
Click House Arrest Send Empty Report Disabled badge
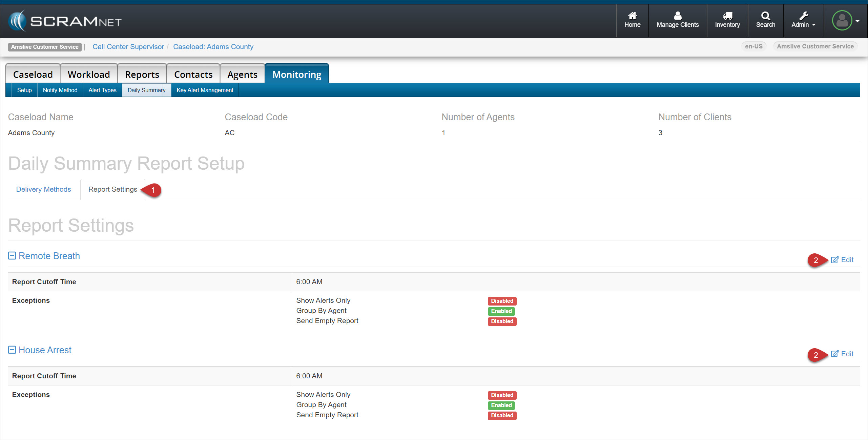pyautogui.click(x=502, y=416)
